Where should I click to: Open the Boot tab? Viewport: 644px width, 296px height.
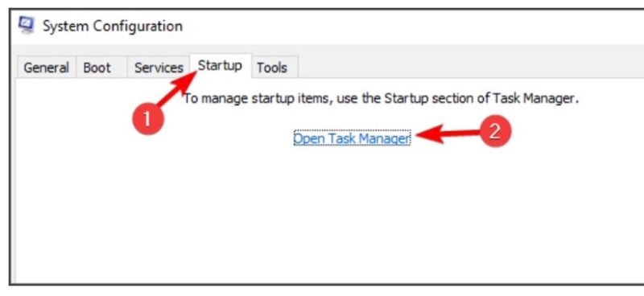pos(97,68)
